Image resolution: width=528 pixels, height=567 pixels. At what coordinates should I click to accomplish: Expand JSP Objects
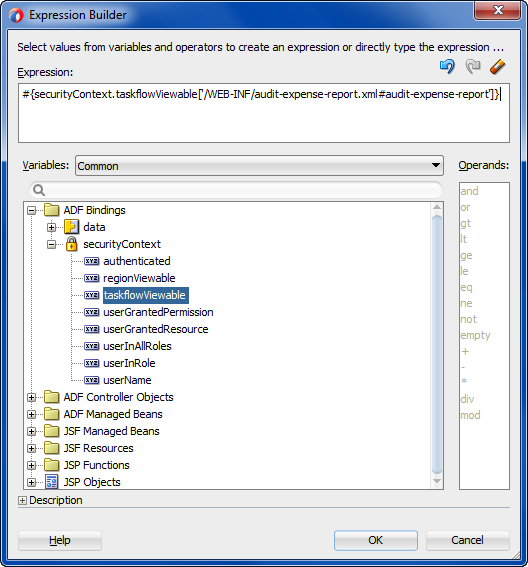click(31, 482)
